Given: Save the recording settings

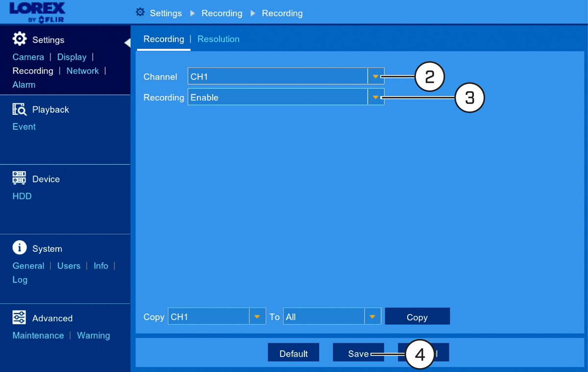Looking at the screenshot, I should click(358, 353).
